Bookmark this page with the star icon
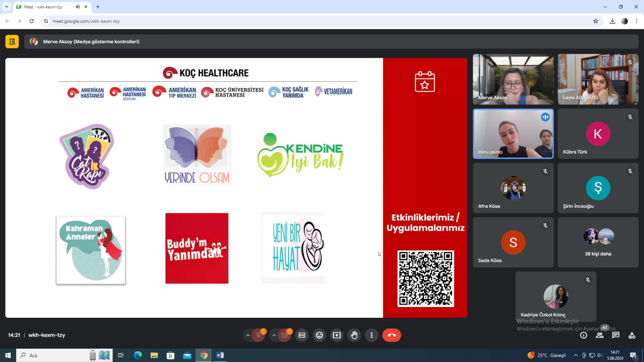644x362 pixels. (596, 21)
